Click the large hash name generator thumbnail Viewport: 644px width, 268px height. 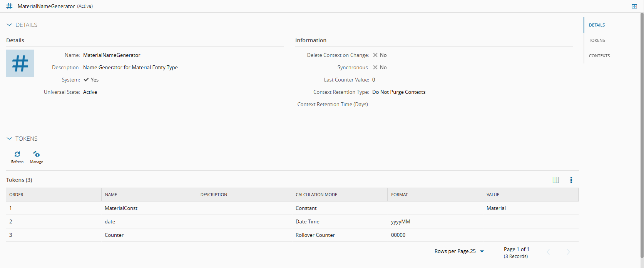pyautogui.click(x=20, y=63)
